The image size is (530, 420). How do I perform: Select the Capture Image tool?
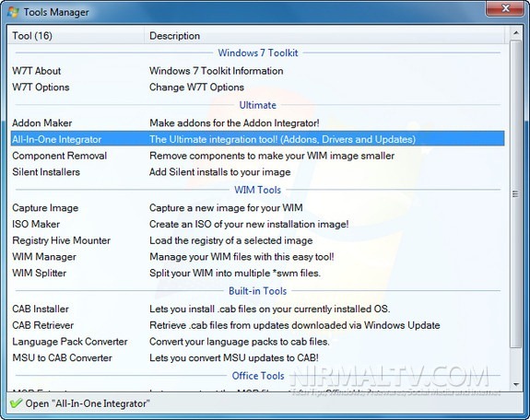[45, 208]
